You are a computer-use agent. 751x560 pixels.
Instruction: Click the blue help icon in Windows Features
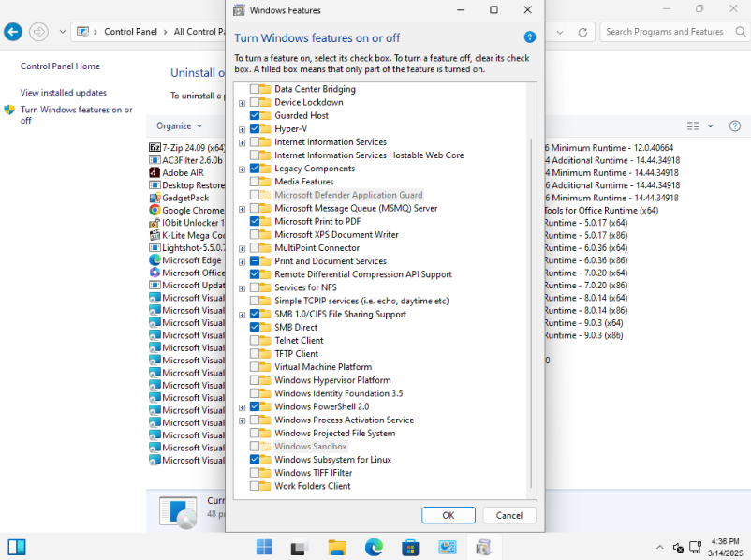coord(529,37)
